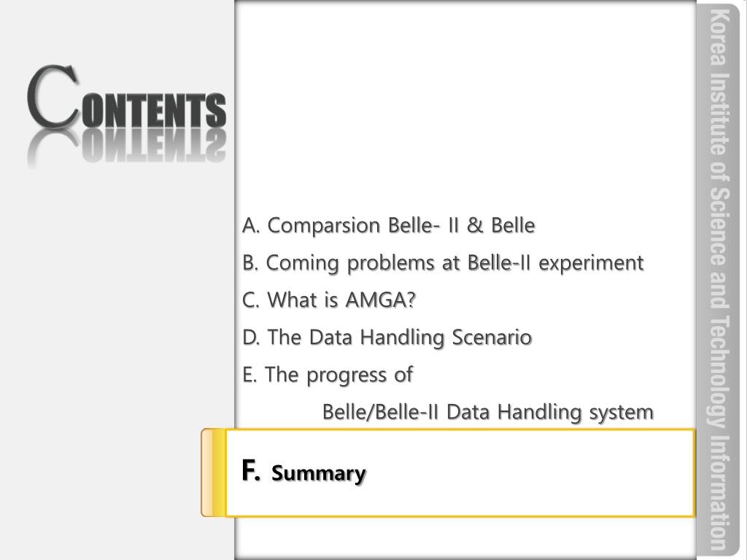Click the word Scenario in item D
This screenshot has width=747, height=560.
coord(492,337)
